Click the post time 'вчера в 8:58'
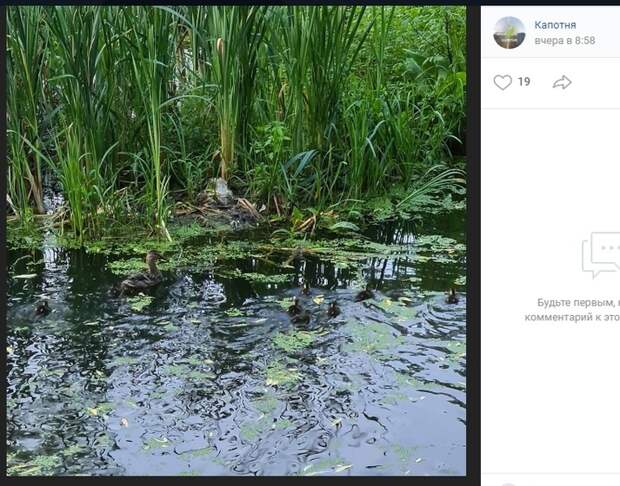This screenshot has width=620, height=486. 565,40
